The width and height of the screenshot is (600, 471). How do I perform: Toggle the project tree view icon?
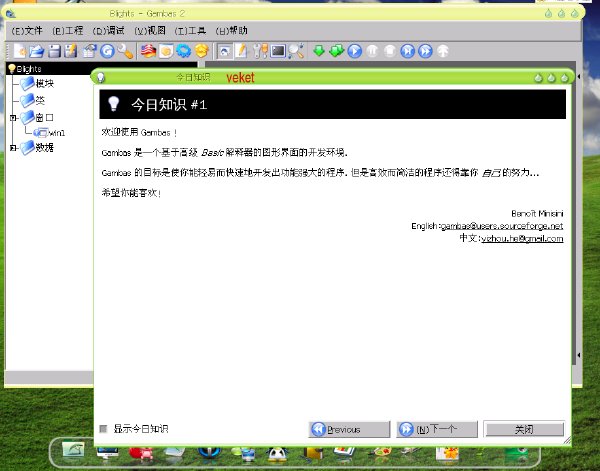coord(225,51)
